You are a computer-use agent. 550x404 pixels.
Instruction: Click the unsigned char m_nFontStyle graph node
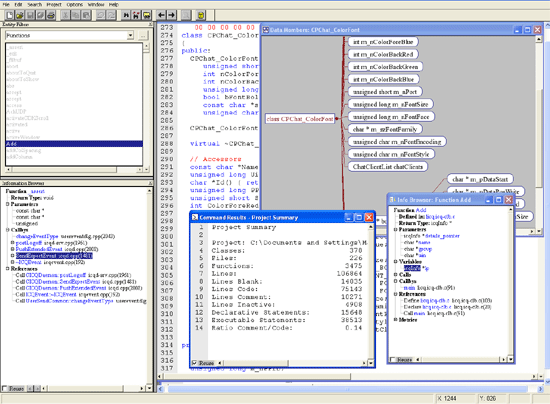point(391,154)
